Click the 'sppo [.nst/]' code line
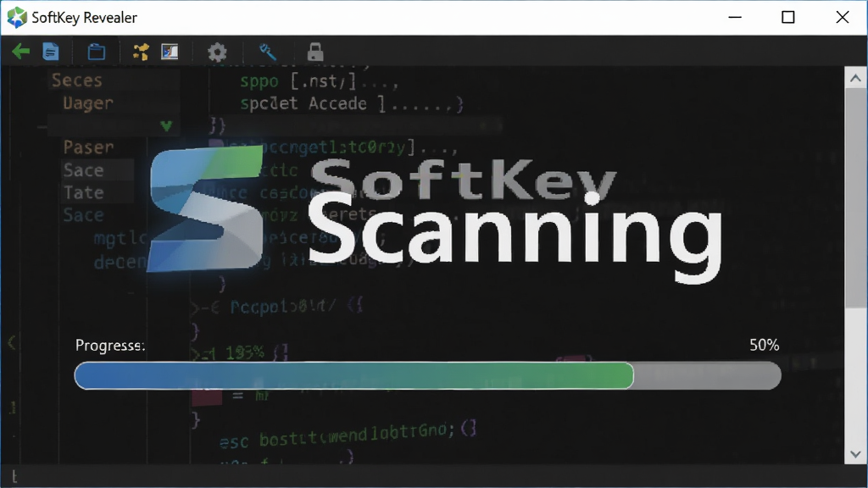868x488 pixels. pos(319,82)
